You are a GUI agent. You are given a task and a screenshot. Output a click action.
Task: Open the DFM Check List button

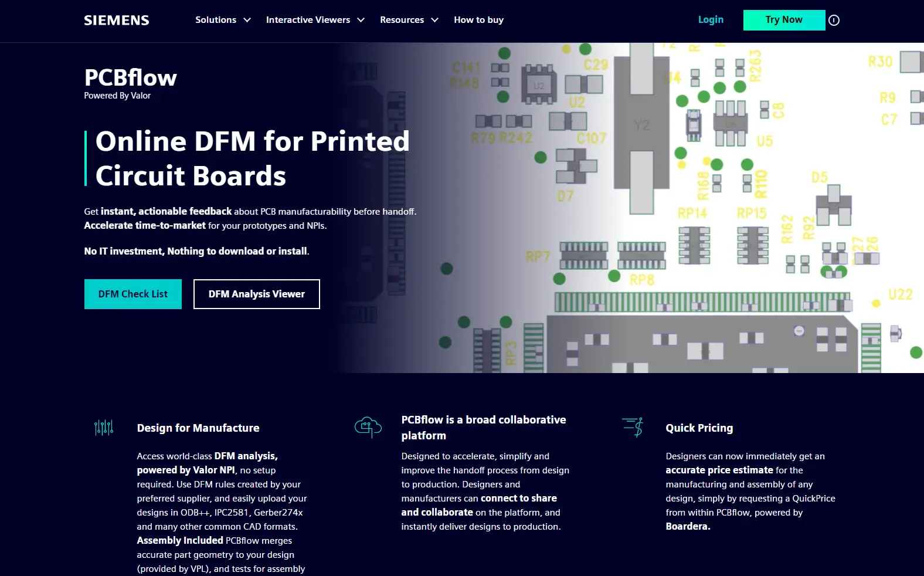133,294
